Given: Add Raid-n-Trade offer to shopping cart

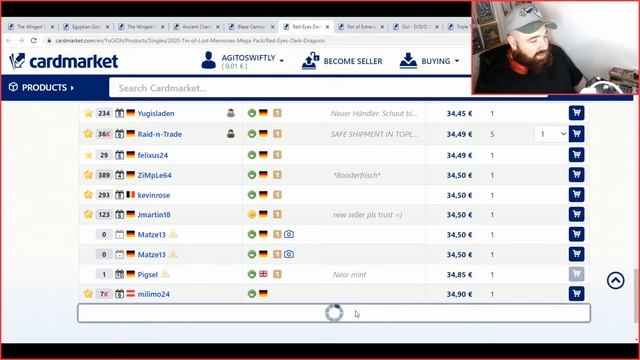Looking at the screenshot, I should (576, 134).
